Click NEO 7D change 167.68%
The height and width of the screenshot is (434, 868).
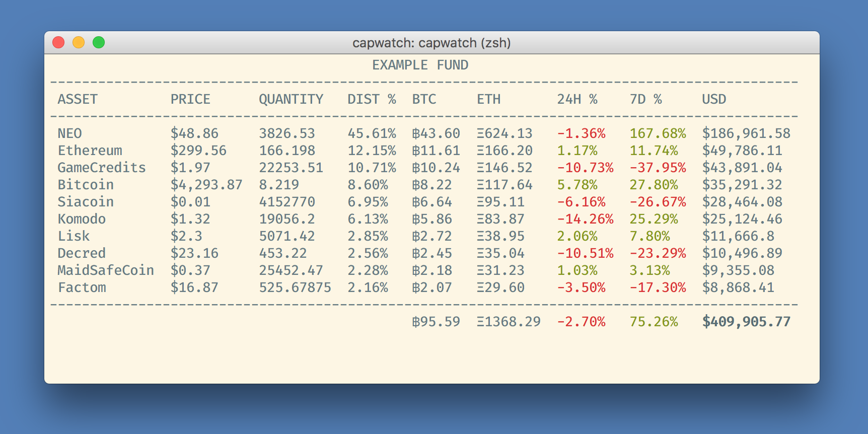tap(658, 133)
